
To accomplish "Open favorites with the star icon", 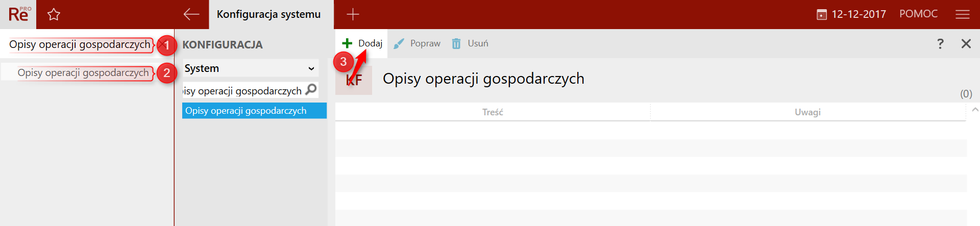I will [x=54, y=14].
